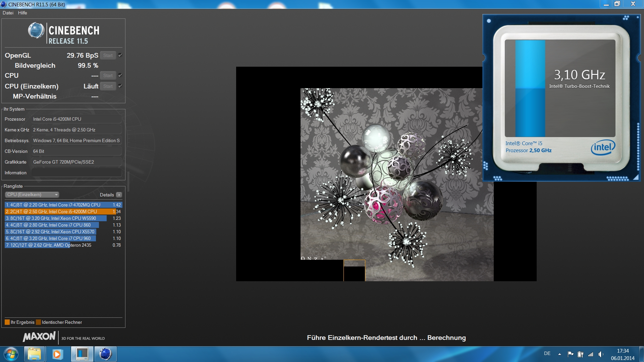Click the volume speaker tray icon
This screenshot has width=644, height=362.
click(600, 354)
